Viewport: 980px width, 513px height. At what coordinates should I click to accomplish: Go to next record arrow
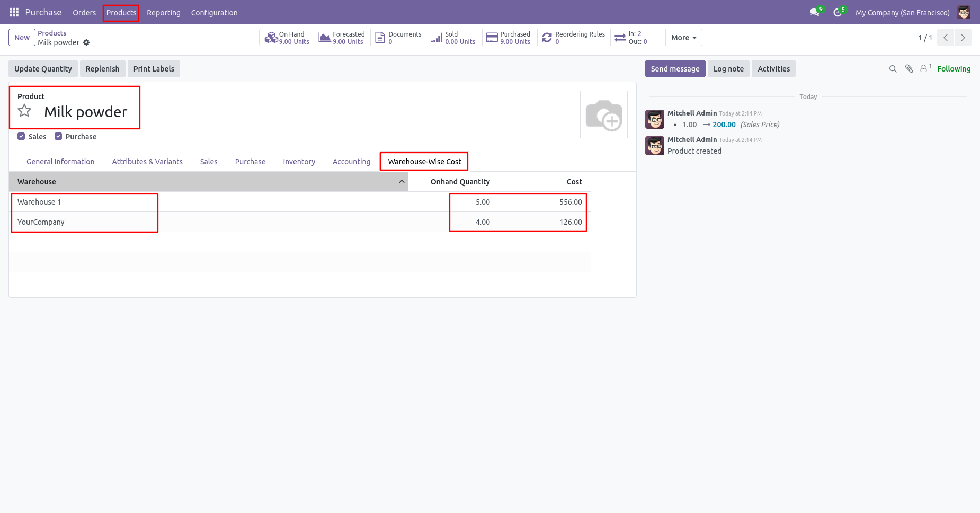(x=963, y=38)
